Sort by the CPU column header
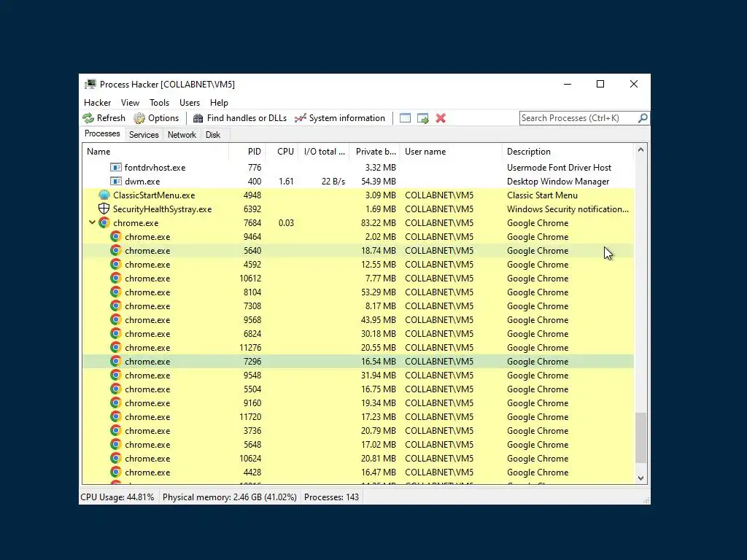The image size is (747, 560). (282, 152)
